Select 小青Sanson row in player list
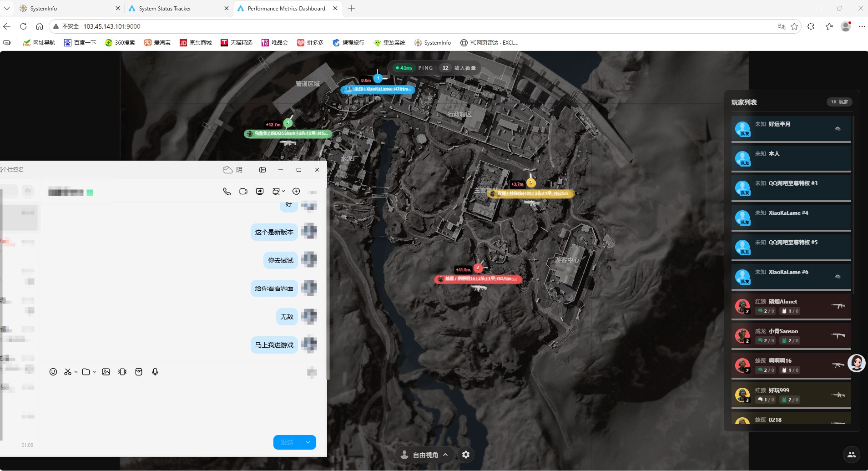The height and width of the screenshot is (471, 868). point(791,336)
